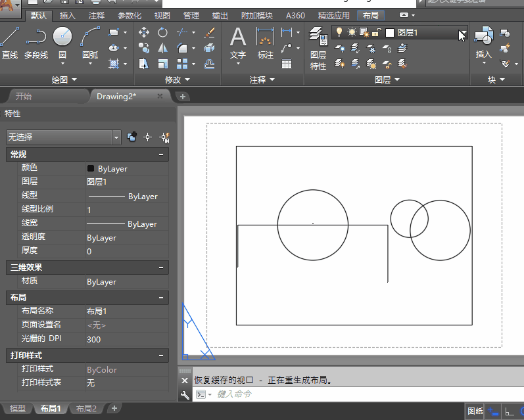
Task: Switch to the 模型 layout tab
Action: point(17,408)
